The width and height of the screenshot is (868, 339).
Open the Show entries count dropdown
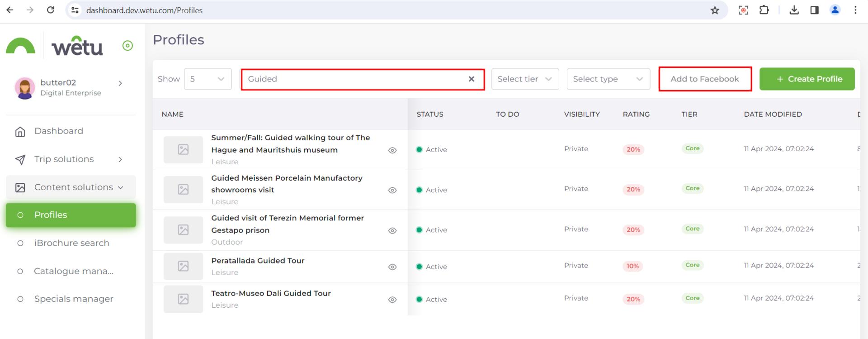pos(208,79)
